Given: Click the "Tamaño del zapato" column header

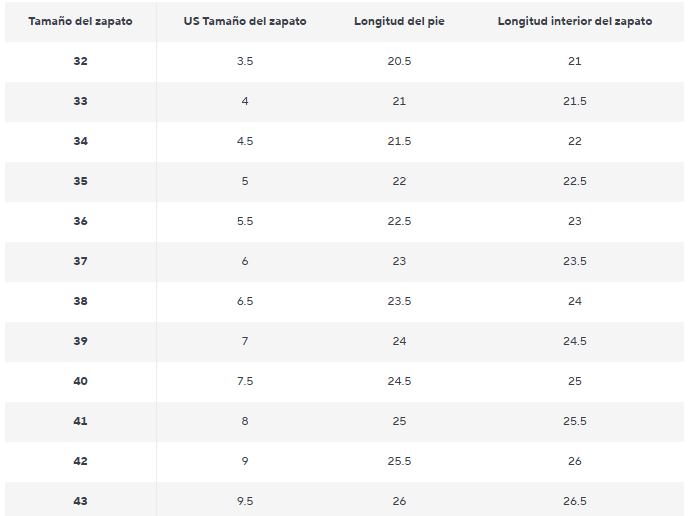Looking at the screenshot, I should 80,21.
